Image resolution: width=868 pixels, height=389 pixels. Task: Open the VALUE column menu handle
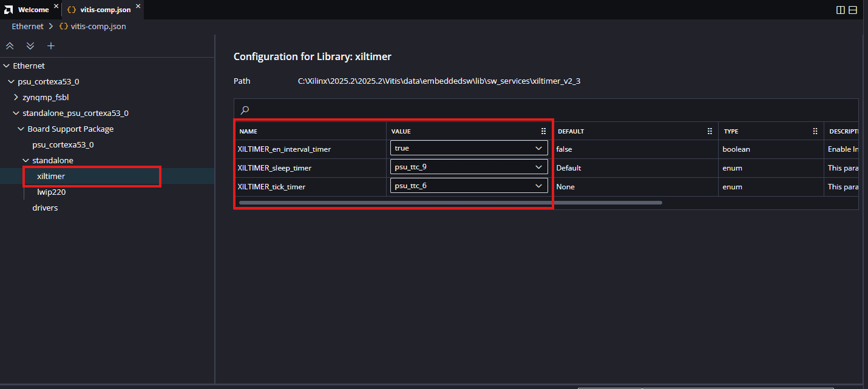tap(543, 131)
